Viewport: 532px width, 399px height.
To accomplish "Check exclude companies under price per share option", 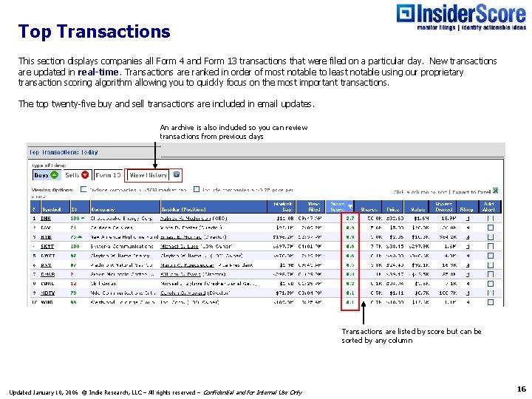I will 197,189.
